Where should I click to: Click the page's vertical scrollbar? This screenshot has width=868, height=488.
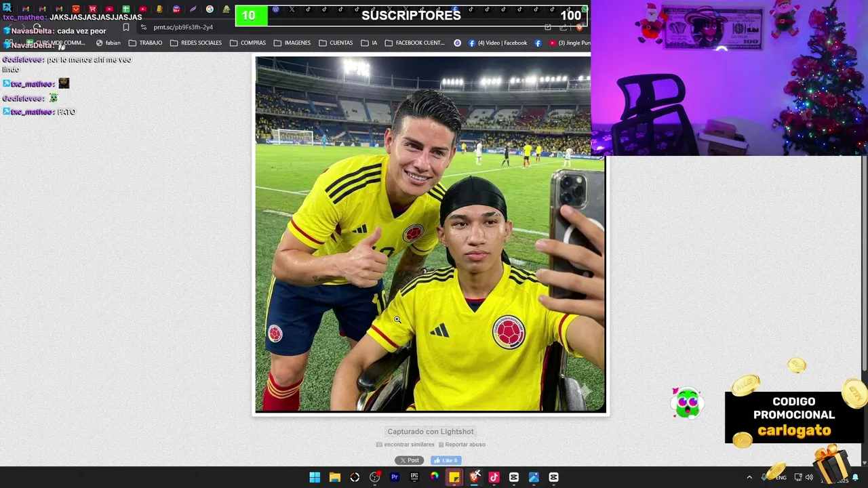pos(864,264)
